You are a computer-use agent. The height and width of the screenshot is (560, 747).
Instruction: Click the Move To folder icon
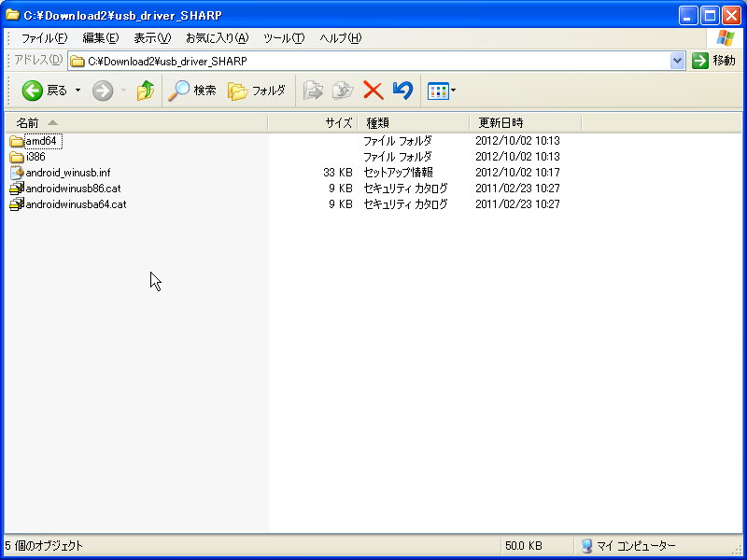(x=313, y=91)
